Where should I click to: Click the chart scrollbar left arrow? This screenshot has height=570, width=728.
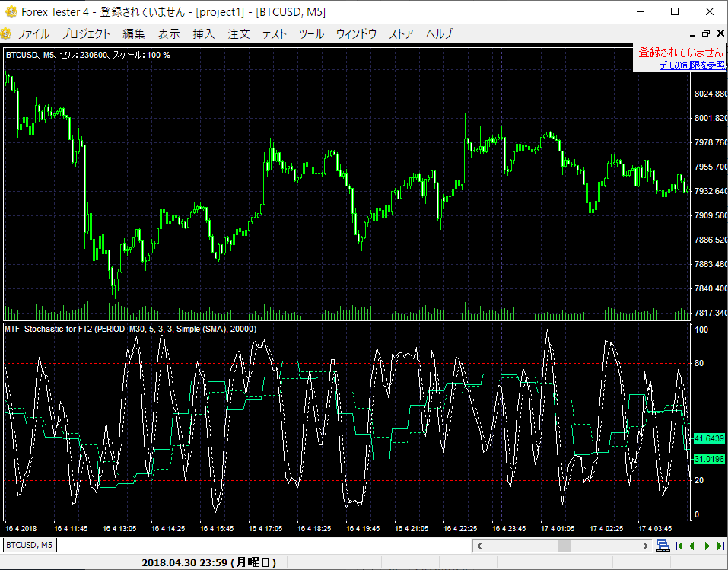(479, 546)
